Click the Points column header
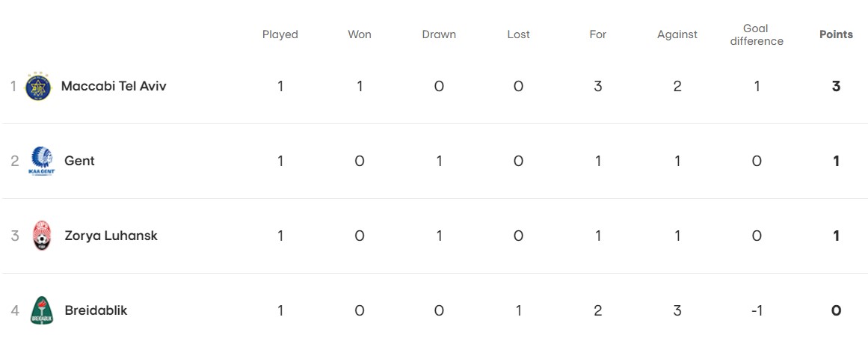The width and height of the screenshot is (868, 338). pos(836,34)
